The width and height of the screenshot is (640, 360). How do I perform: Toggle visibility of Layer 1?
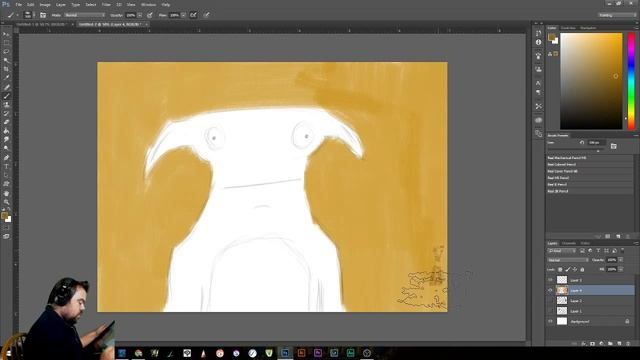click(550, 311)
